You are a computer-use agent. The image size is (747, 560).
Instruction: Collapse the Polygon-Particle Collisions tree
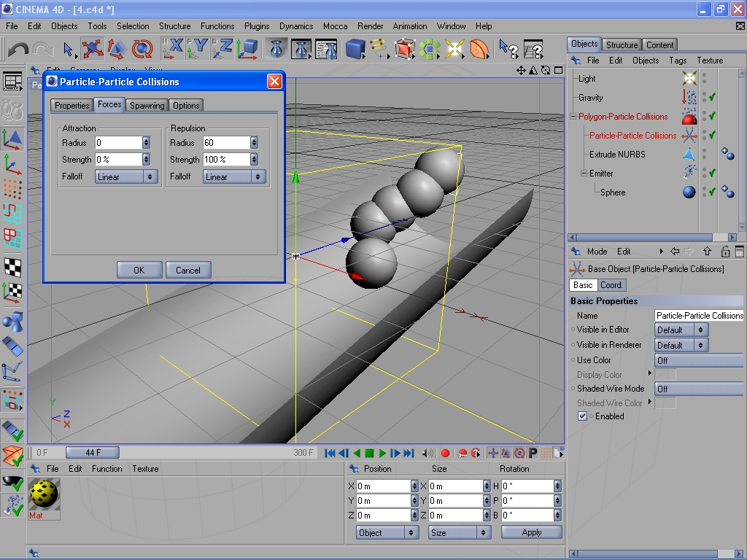573,117
